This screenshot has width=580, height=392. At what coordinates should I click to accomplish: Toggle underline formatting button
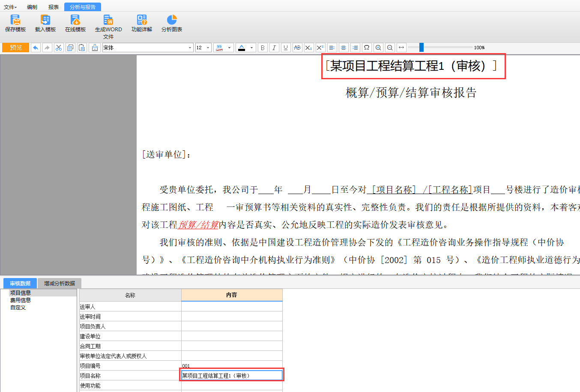click(286, 48)
